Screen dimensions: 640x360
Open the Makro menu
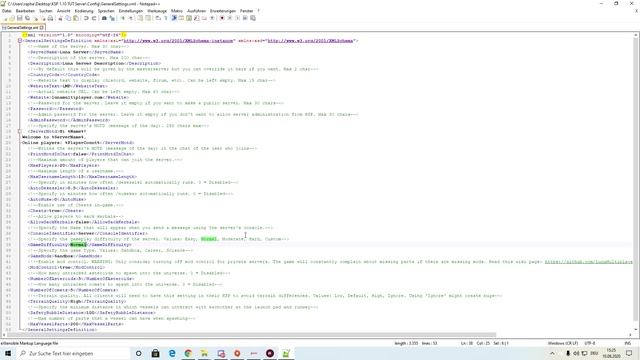point(177,11)
